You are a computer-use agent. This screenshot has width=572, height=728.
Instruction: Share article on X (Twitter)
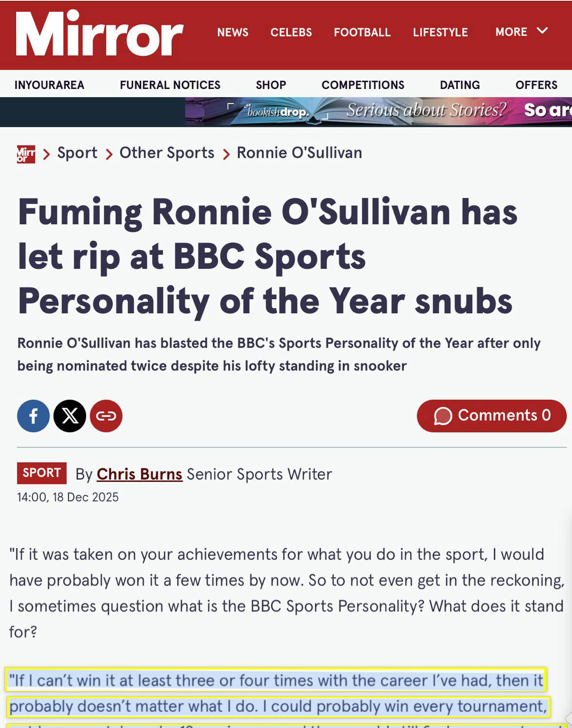(70, 416)
